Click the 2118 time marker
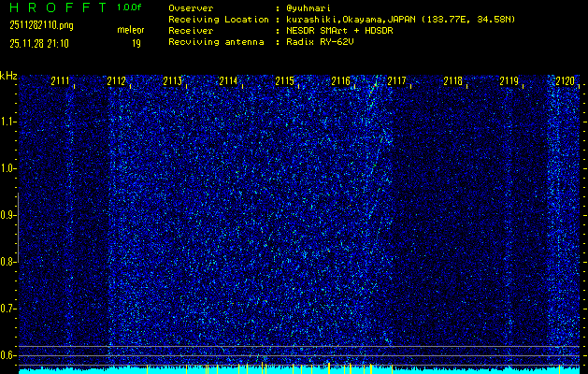 pyautogui.click(x=453, y=81)
